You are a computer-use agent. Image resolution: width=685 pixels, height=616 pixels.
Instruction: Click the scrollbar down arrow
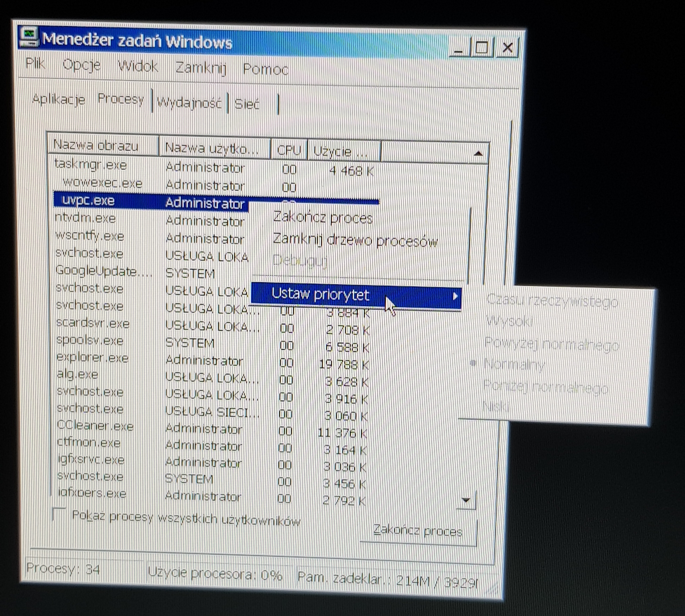click(466, 500)
